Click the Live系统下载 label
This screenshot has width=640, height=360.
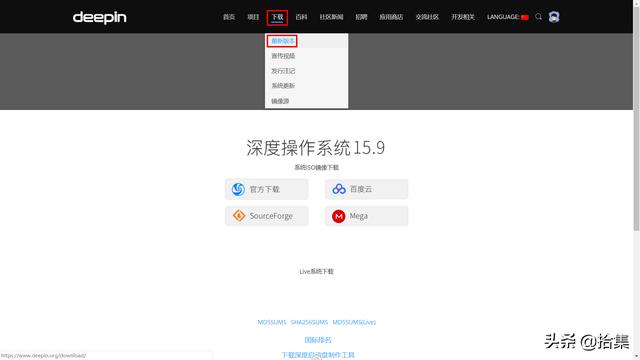coord(316,271)
